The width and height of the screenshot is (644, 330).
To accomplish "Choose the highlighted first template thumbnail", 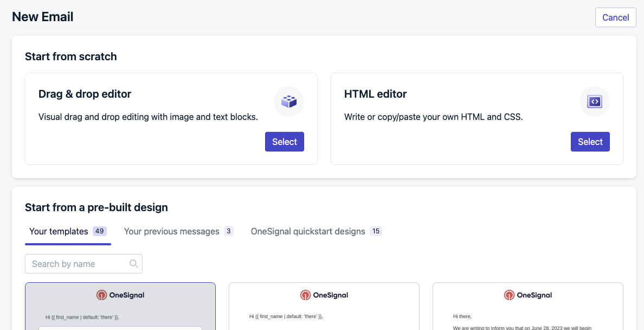I will [x=120, y=306].
